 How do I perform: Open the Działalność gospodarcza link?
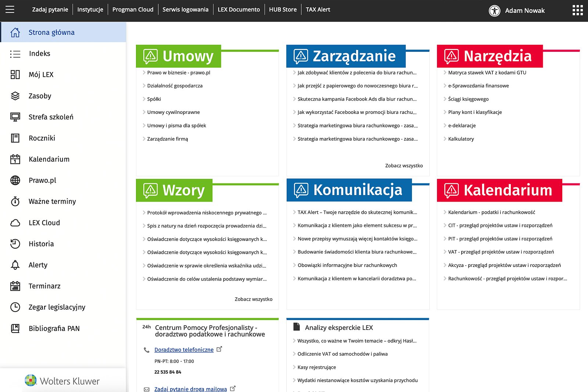click(175, 86)
